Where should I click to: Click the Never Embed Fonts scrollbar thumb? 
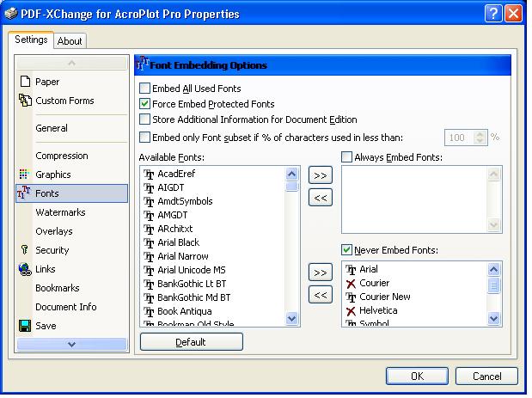493,285
